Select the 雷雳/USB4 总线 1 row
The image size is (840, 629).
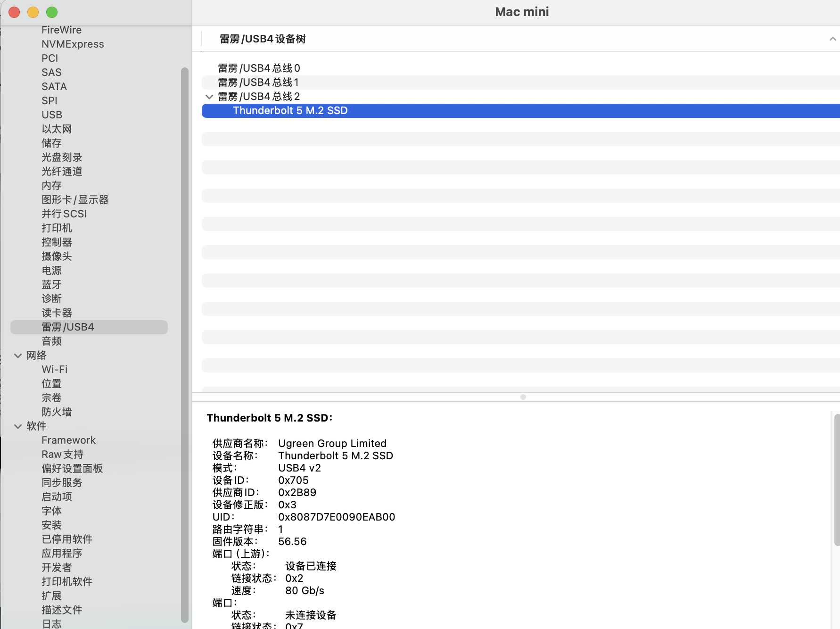(x=520, y=83)
